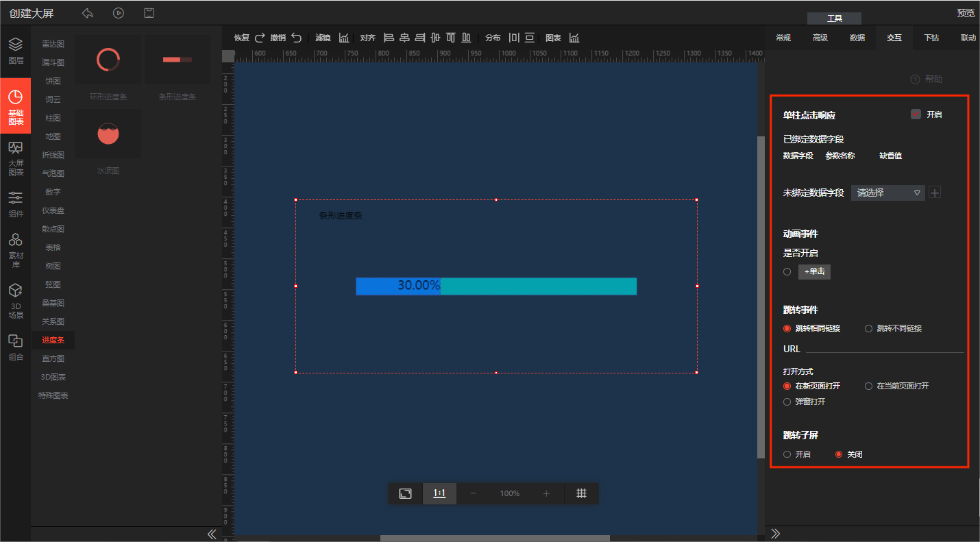Click the 预览 preview button

(966, 13)
